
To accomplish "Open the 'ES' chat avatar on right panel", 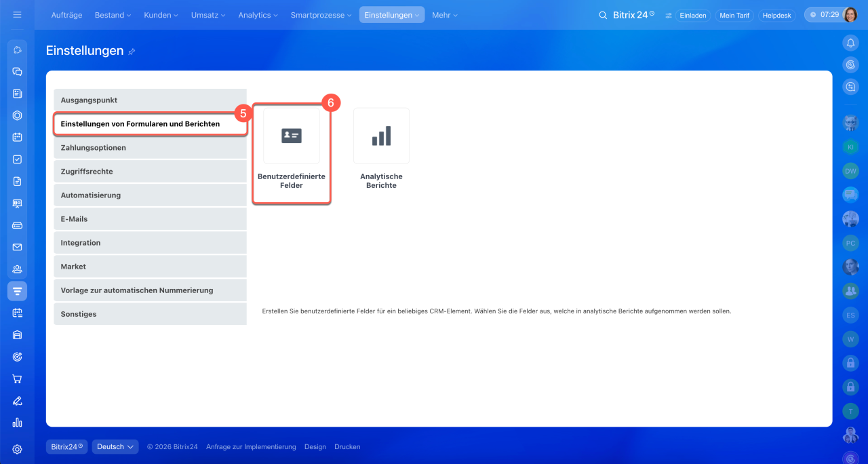I will click(x=850, y=315).
